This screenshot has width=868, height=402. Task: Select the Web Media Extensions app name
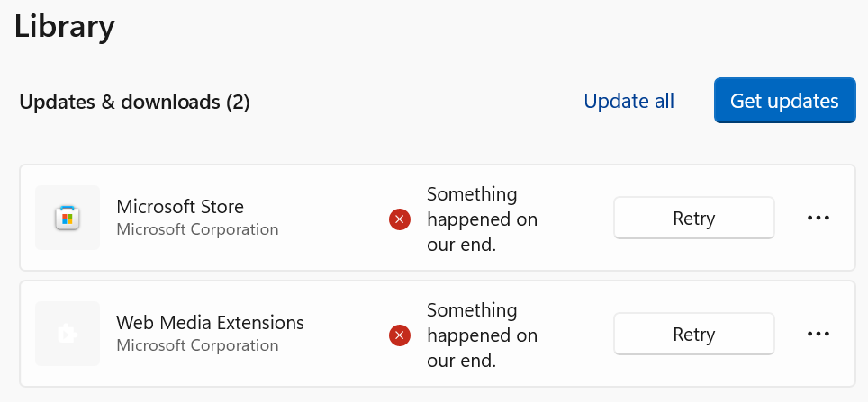[x=210, y=322]
